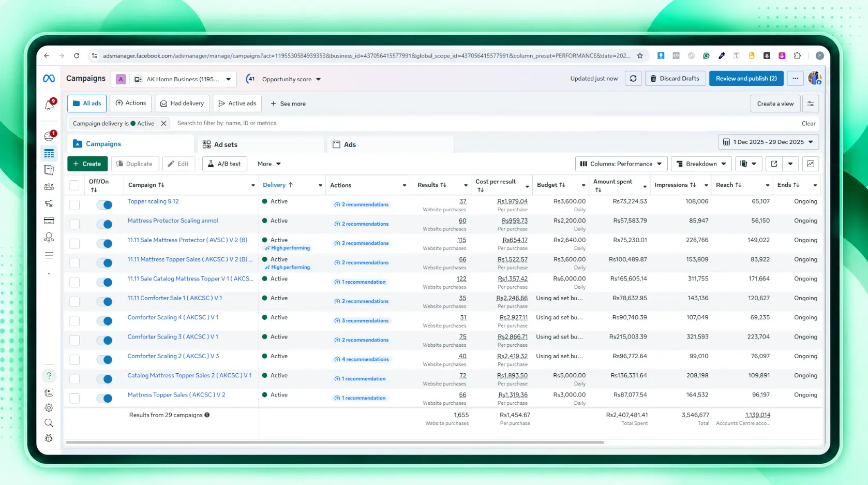868x485 pixels.
Task: Open Audiences people icon in sidebar
Action: [x=49, y=187]
